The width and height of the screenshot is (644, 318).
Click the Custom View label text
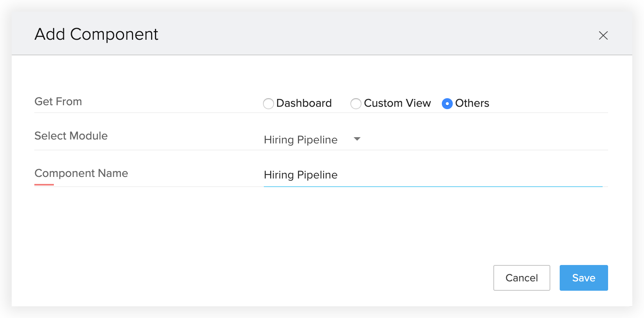pos(397,103)
